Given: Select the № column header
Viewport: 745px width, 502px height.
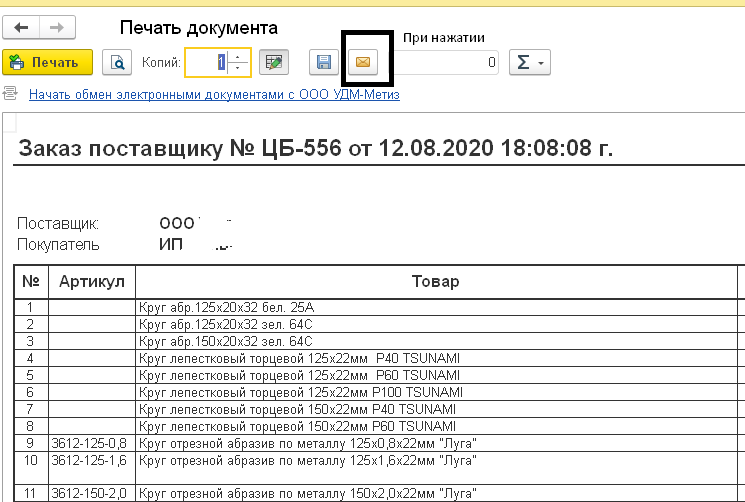Looking at the screenshot, I should click(30, 282).
